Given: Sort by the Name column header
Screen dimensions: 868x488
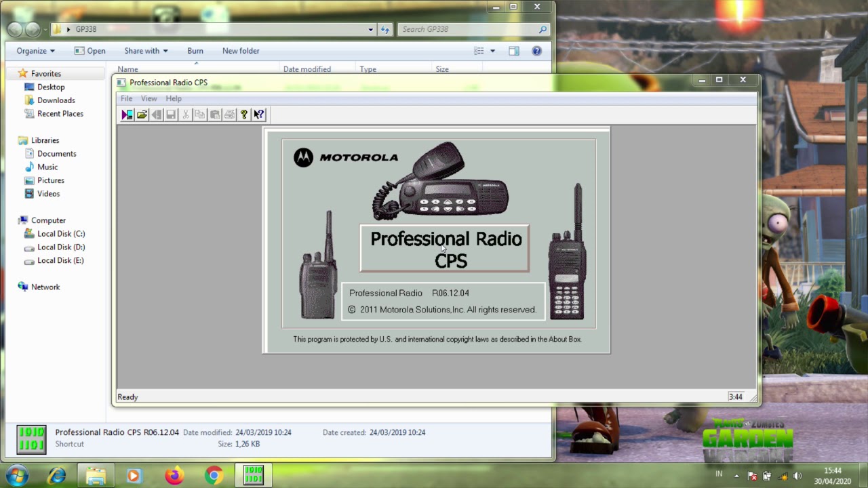Looking at the screenshot, I should point(127,69).
